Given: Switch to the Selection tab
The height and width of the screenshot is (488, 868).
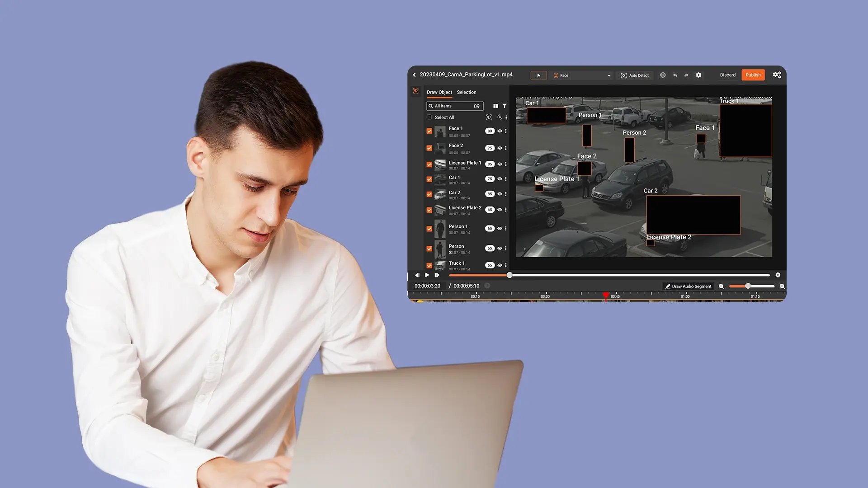Looking at the screenshot, I should [x=466, y=92].
